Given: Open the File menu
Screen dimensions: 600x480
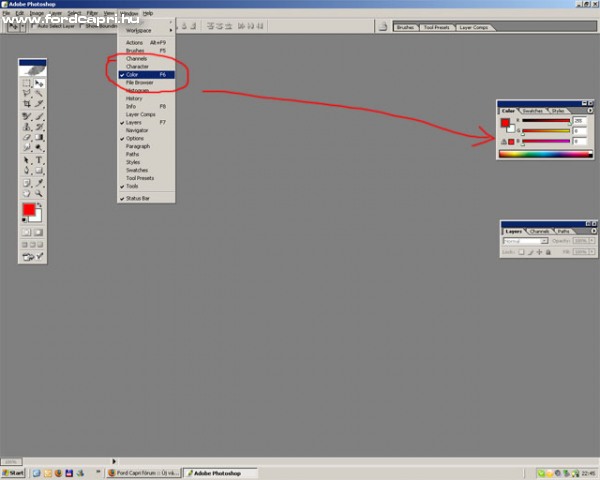Looking at the screenshot, I should 6,13.
